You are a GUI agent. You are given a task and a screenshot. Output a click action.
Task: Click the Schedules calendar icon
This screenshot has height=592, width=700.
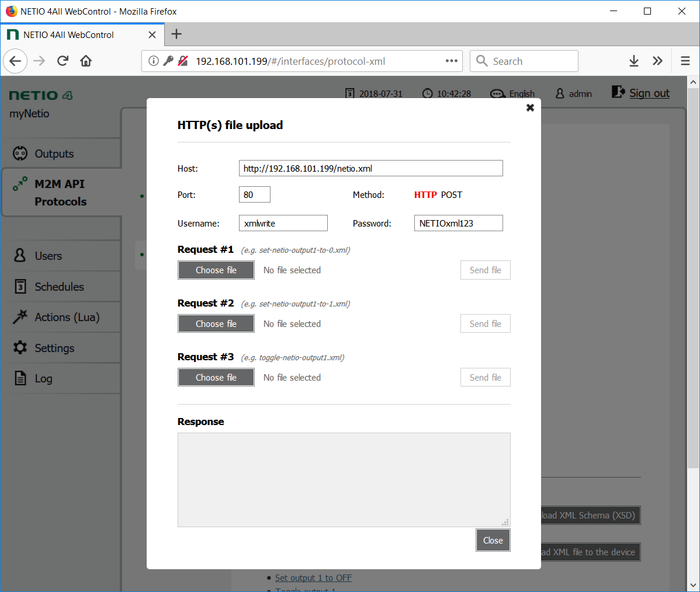[x=20, y=286]
